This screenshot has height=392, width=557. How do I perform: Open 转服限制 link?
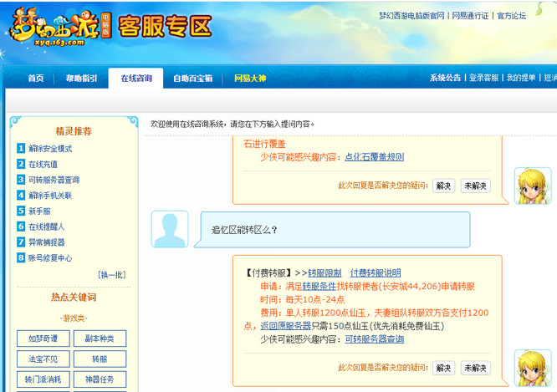click(x=324, y=272)
